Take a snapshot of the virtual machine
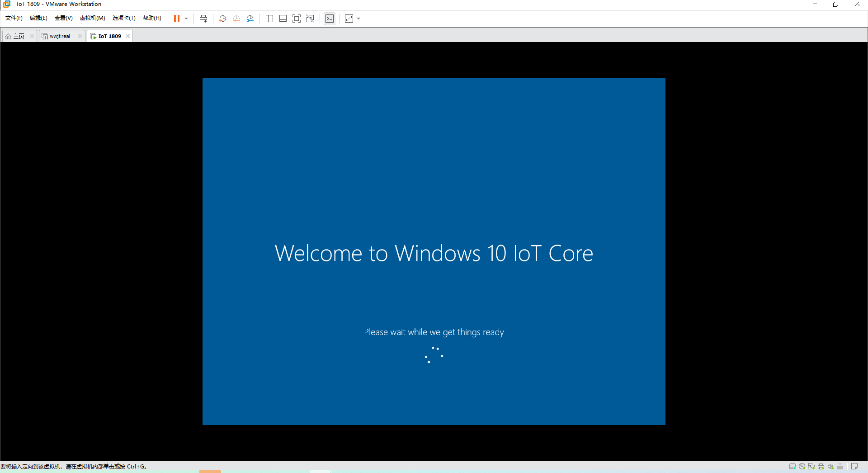Image resolution: width=868 pixels, height=473 pixels. [222, 19]
